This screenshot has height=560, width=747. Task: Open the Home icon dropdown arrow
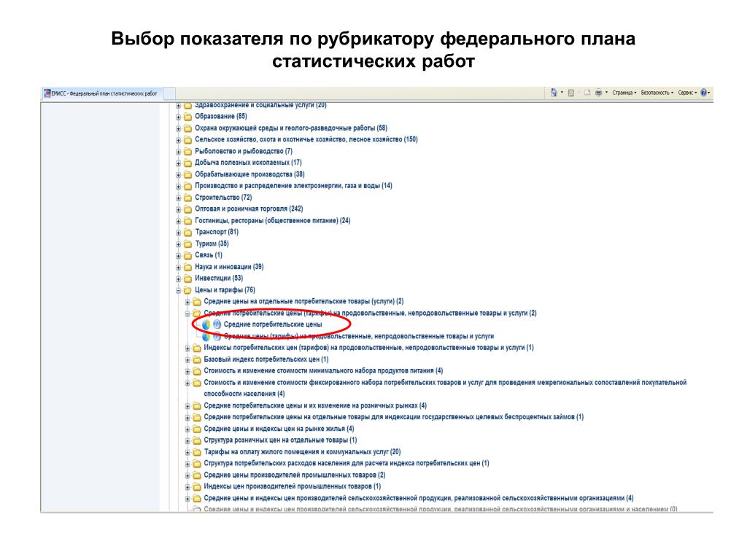point(562,93)
